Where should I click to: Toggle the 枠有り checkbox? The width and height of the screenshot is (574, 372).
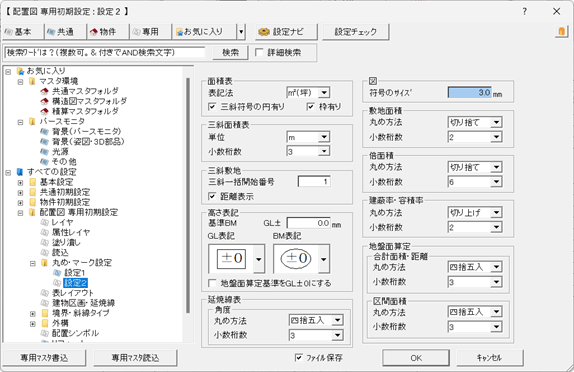pyautogui.click(x=310, y=107)
